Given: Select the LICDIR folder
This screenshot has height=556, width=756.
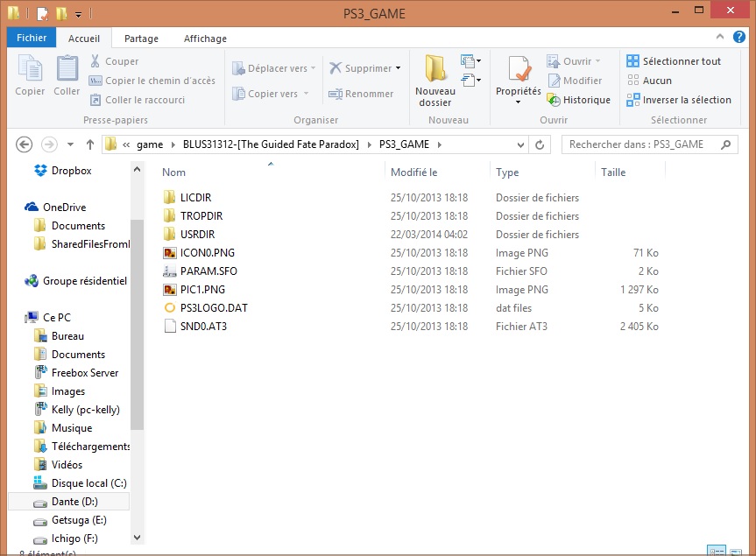Looking at the screenshot, I should (x=195, y=198).
